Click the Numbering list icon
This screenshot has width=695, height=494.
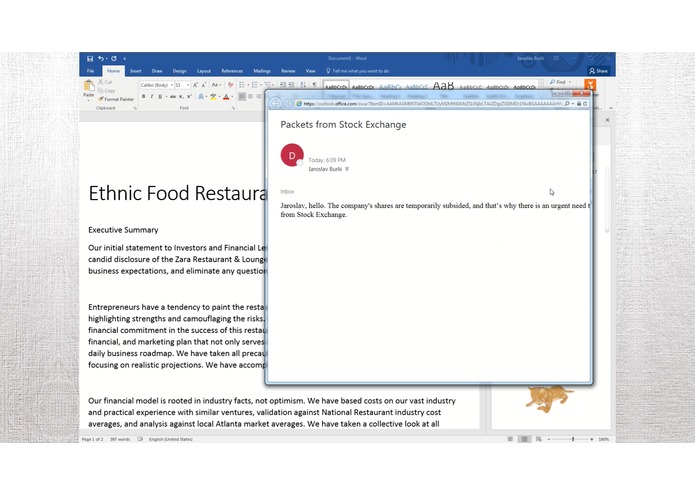[255, 85]
